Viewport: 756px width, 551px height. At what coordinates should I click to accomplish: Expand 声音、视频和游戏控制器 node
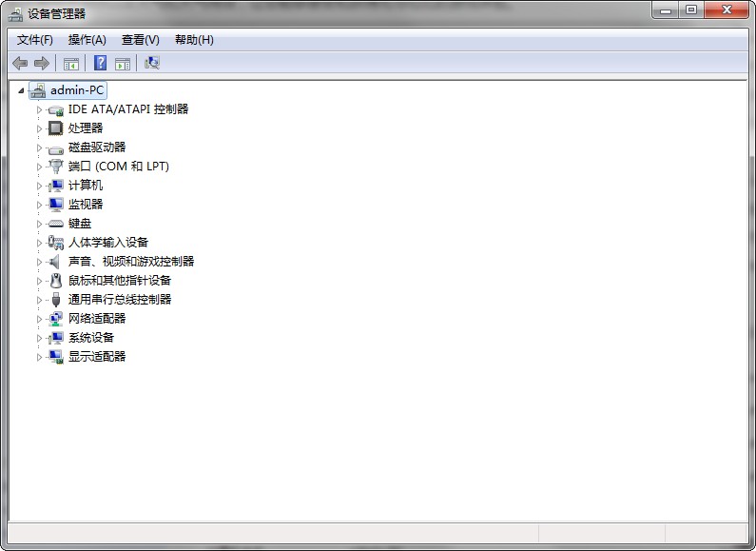click(40, 262)
